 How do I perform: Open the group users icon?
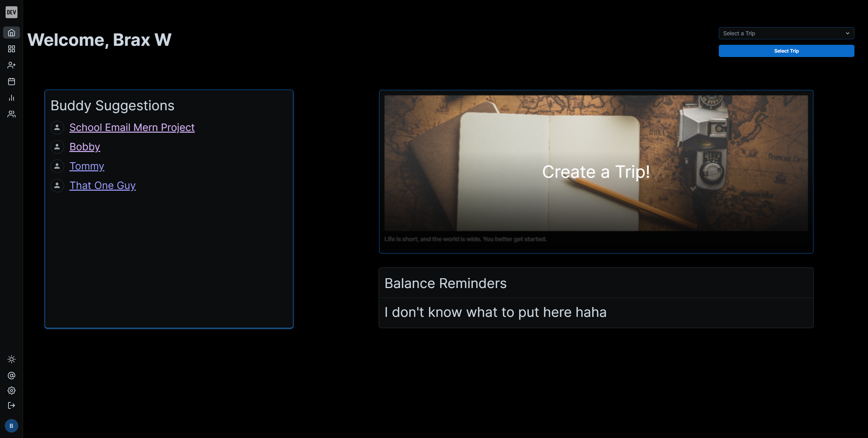[x=12, y=114]
